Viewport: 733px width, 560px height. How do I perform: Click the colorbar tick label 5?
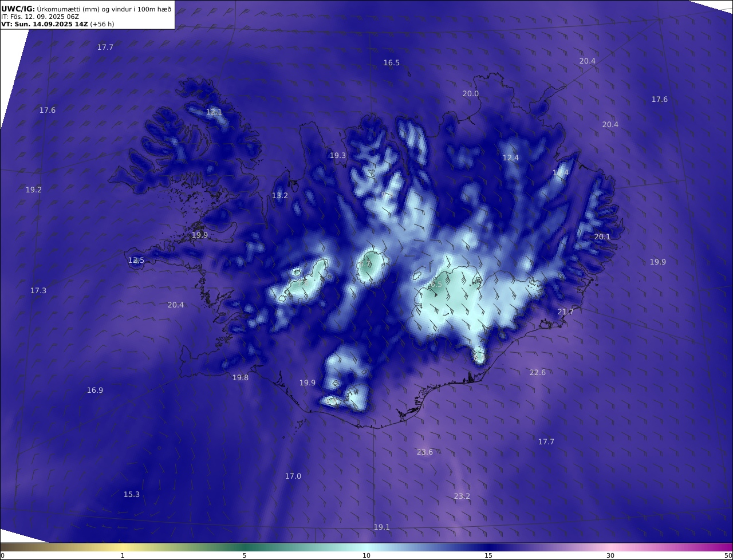coord(245,555)
